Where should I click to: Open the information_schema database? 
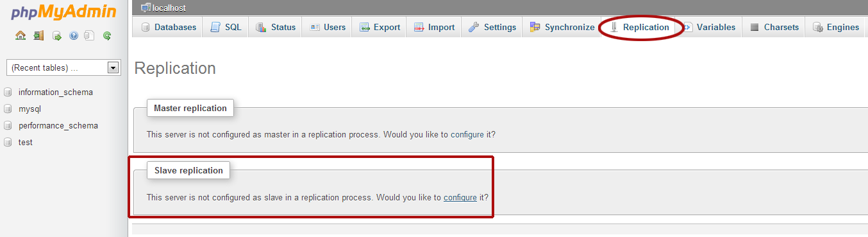click(56, 92)
